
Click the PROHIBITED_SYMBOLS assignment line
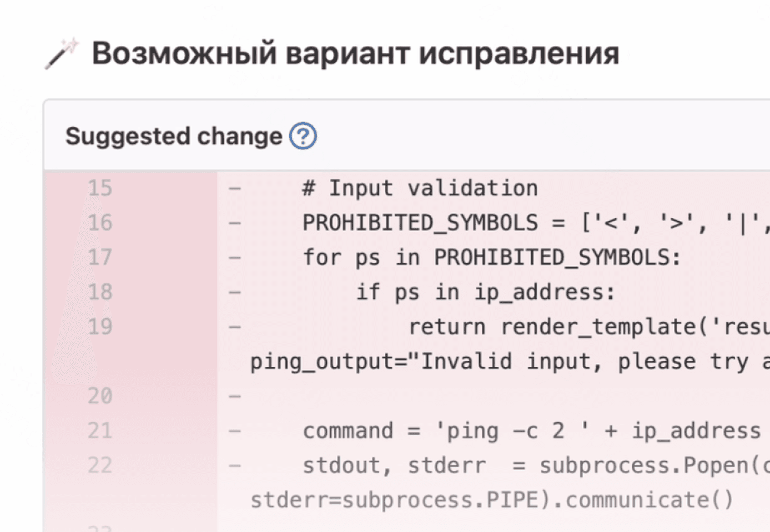536,223
